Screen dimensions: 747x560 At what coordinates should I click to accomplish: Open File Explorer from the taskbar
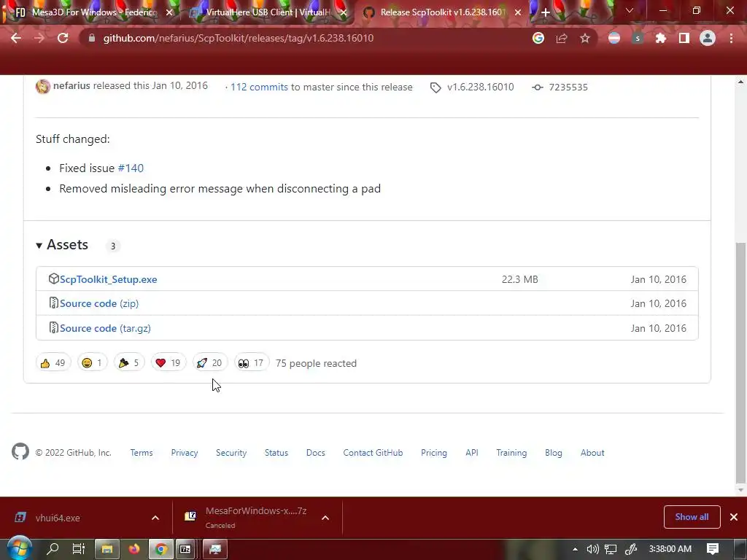click(x=107, y=549)
